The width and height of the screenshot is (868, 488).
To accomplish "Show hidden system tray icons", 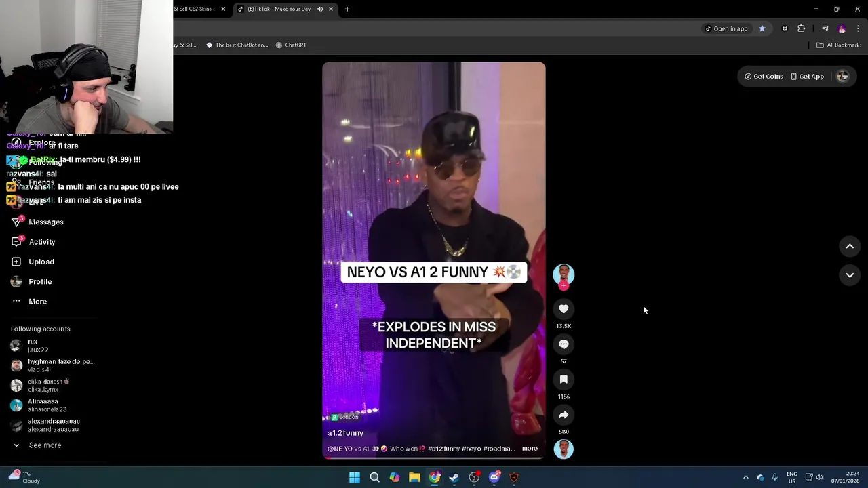I will [x=746, y=478].
